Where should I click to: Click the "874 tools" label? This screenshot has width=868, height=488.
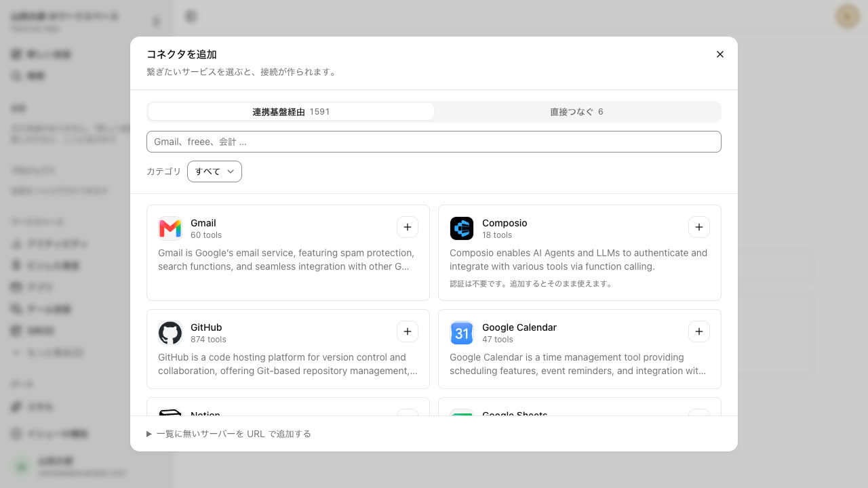click(208, 340)
